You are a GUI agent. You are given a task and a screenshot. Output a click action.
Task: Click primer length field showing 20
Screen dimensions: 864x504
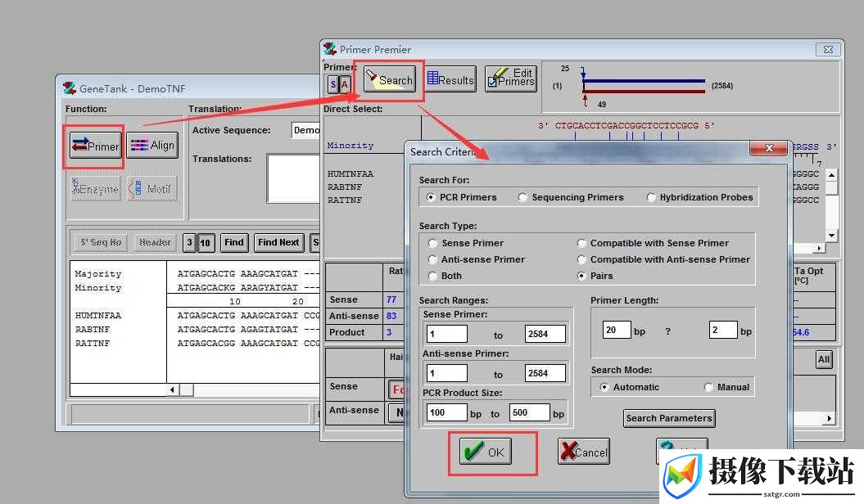click(617, 330)
